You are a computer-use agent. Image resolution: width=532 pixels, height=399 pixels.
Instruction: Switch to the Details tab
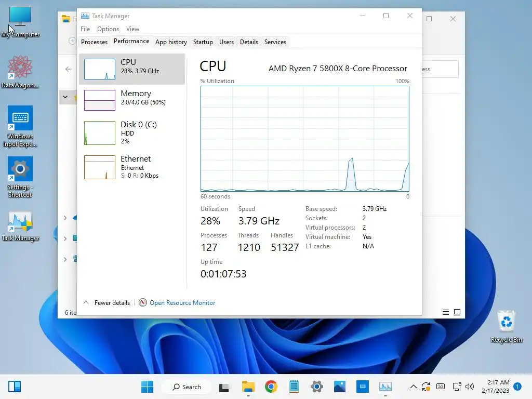(x=249, y=42)
